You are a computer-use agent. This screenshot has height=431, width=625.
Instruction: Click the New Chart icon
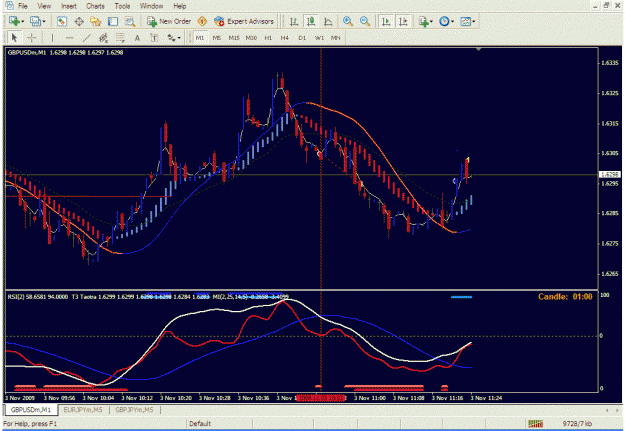pos(14,21)
